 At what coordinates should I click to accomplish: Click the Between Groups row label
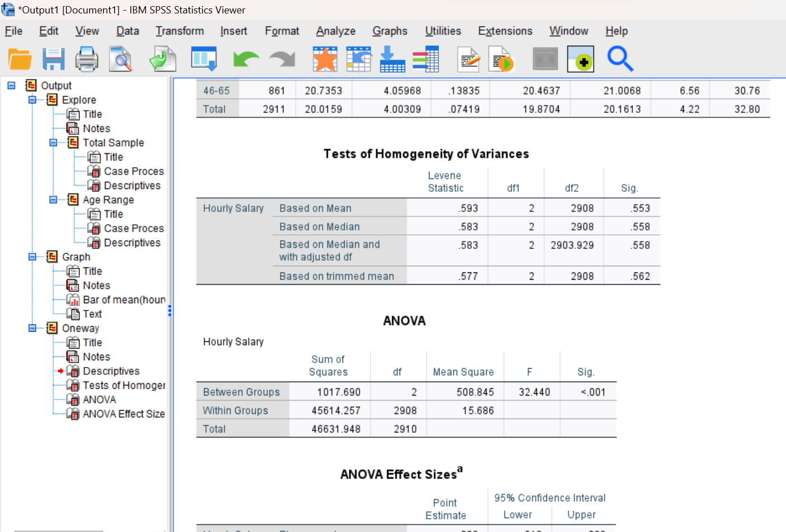(x=242, y=392)
